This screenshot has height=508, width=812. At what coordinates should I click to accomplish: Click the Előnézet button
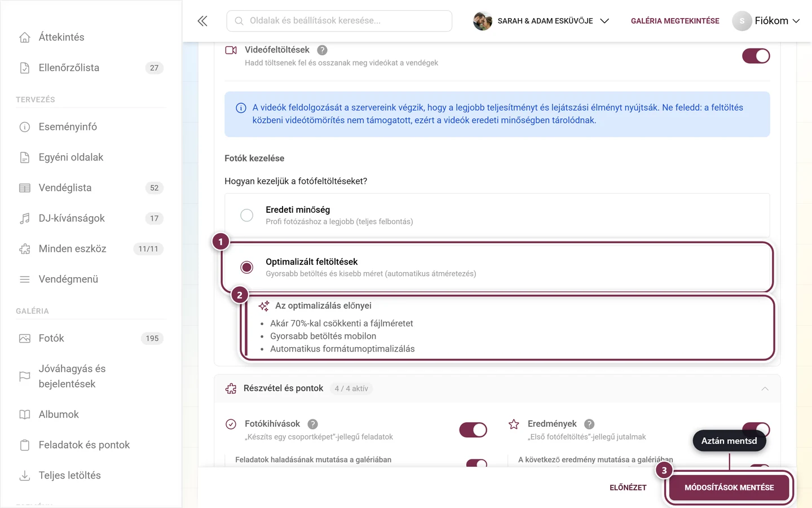628,488
